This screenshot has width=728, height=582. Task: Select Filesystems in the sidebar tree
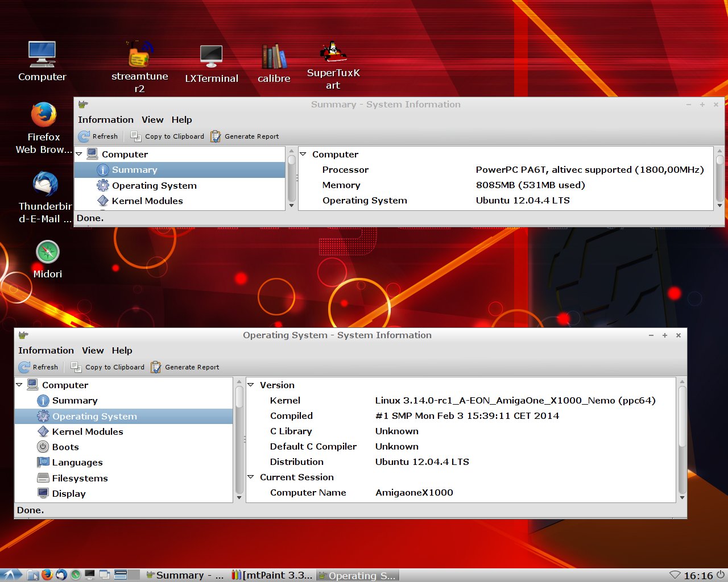click(80, 478)
